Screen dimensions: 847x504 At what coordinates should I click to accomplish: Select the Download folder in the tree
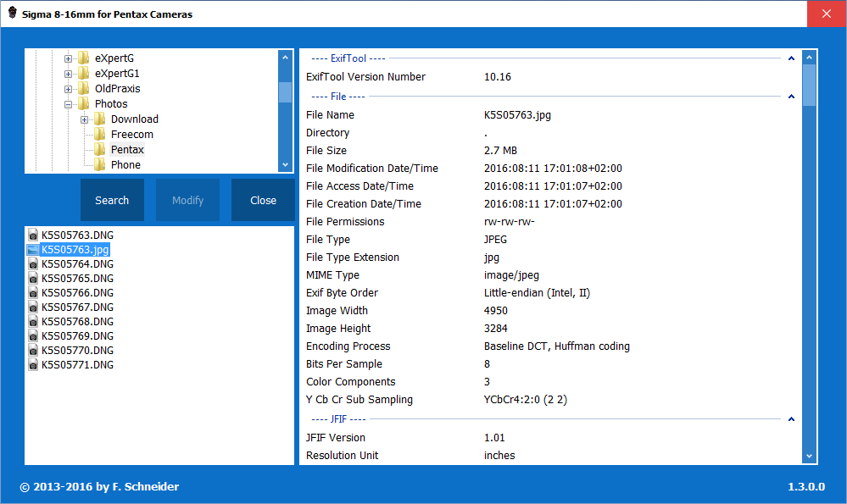click(135, 119)
